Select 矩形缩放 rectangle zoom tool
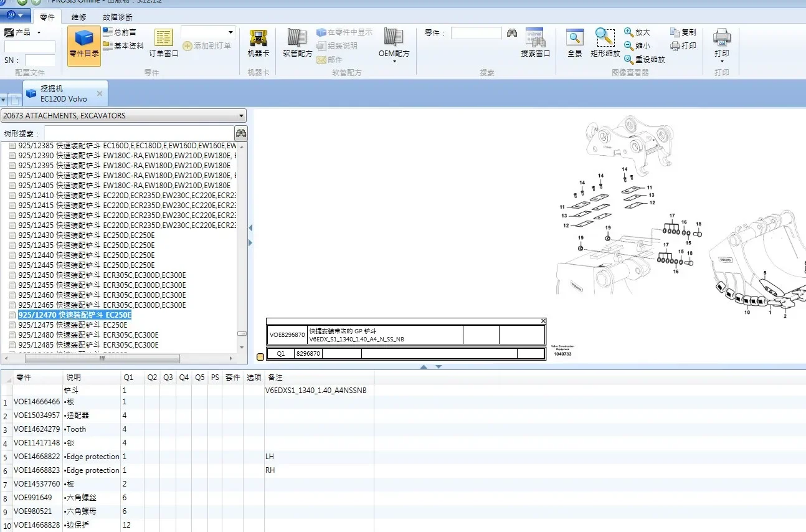Screen dimensions: 806x532 (605, 44)
